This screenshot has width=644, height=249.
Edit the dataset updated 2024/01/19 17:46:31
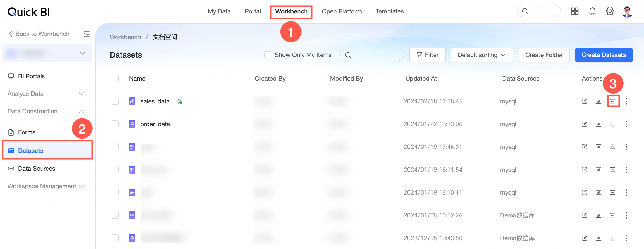[584, 147]
